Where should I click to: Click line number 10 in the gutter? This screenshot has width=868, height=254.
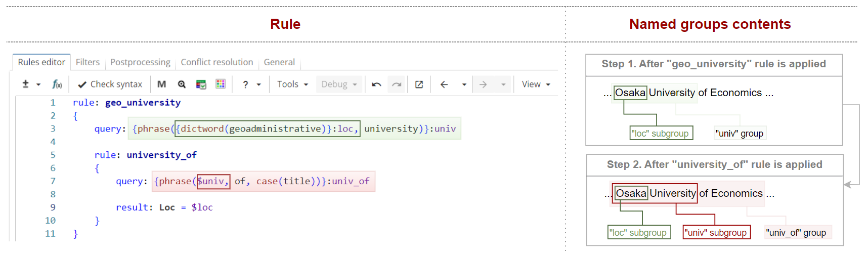coord(50,221)
